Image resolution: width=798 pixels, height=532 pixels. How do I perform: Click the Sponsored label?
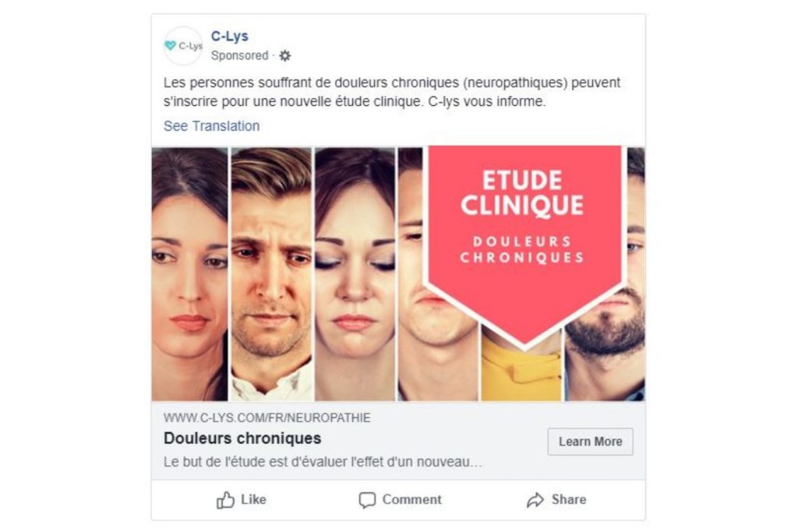[240, 55]
